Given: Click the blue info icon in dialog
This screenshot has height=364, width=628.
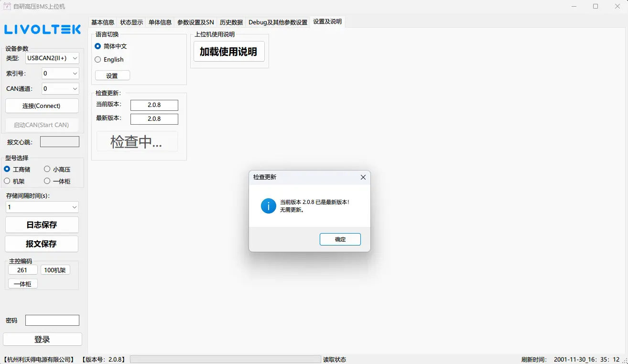Looking at the screenshot, I should click(x=268, y=206).
